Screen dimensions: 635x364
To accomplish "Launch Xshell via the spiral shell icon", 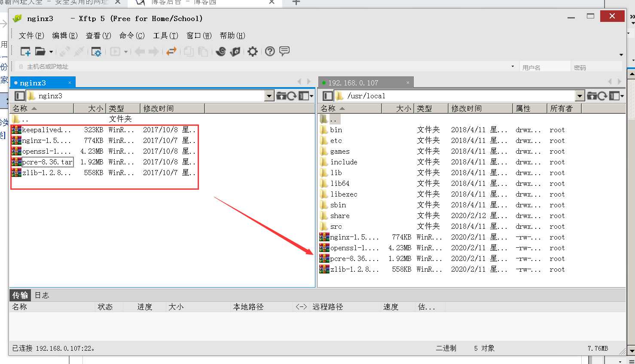I will click(x=221, y=52).
